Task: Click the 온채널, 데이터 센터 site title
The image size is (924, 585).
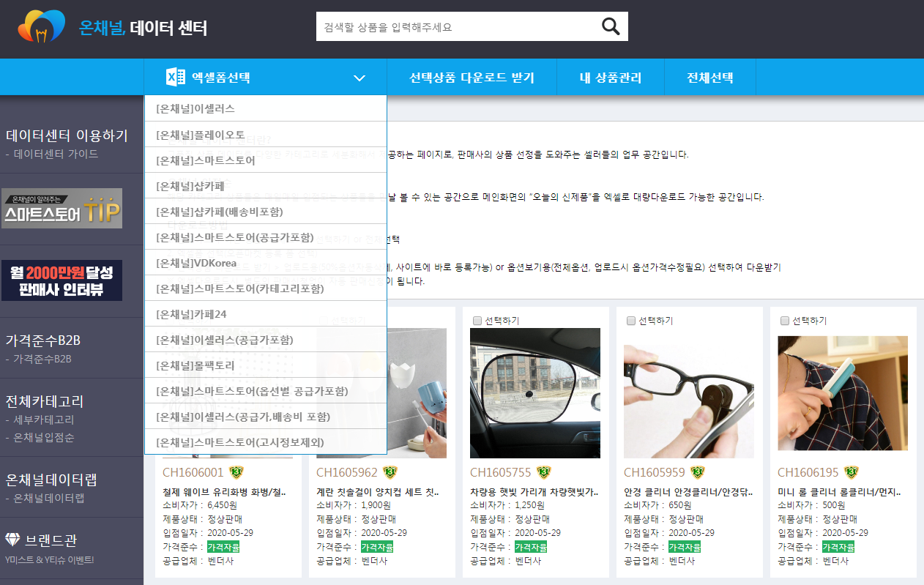Action: tap(143, 29)
